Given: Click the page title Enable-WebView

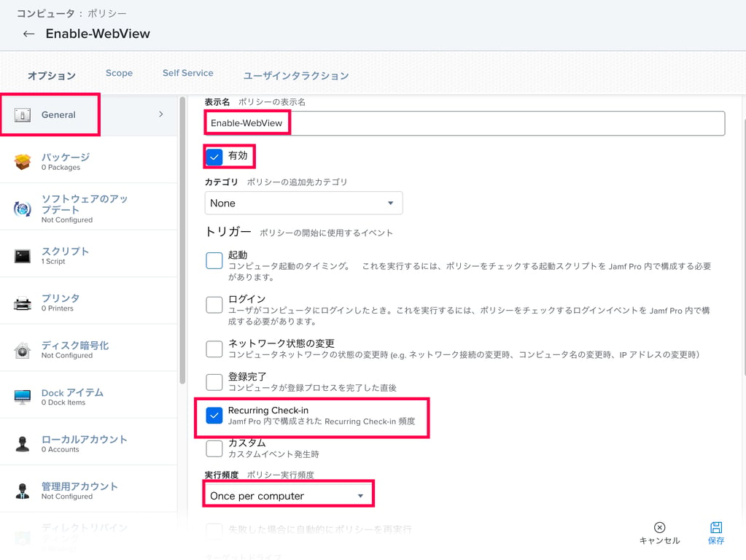Looking at the screenshot, I should [98, 34].
